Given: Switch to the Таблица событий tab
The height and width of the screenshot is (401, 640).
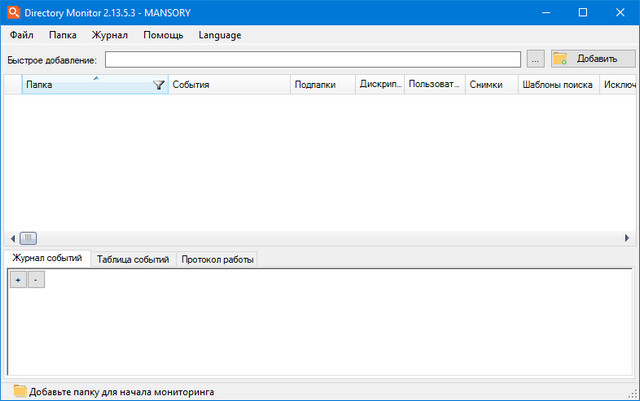Looking at the screenshot, I should point(133,259).
